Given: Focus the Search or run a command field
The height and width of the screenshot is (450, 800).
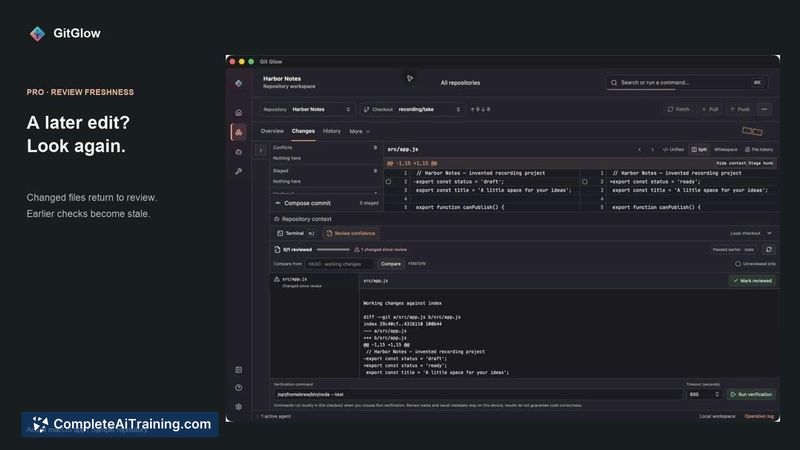Looking at the screenshot, I should pyautogui.click(x=686, y=83).
